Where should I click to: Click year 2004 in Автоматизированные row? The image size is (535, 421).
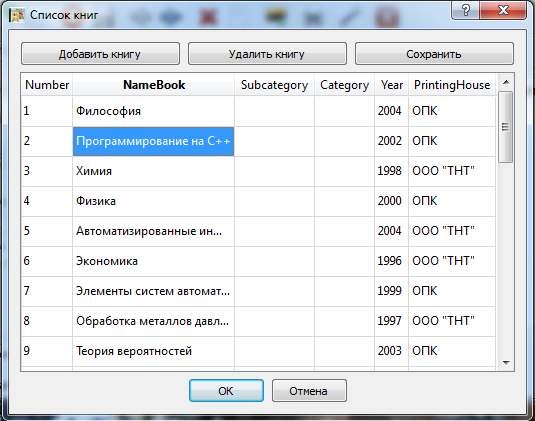tap(391, 231)
